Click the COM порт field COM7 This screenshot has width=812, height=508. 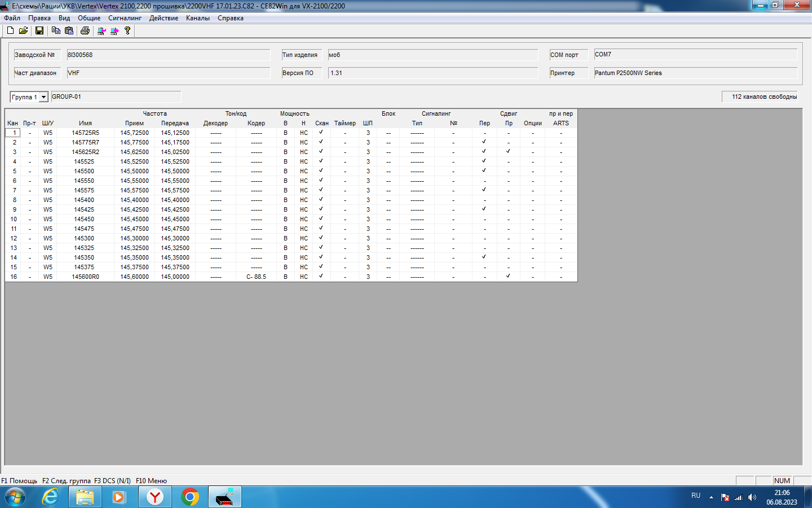pyautogui.click(x=695, y=55)
